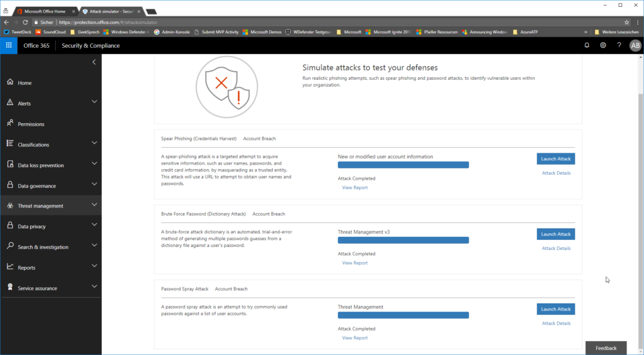Screen dimensions: 644x355
Task: Click the Reports chart icon
Action: (10, 267)
